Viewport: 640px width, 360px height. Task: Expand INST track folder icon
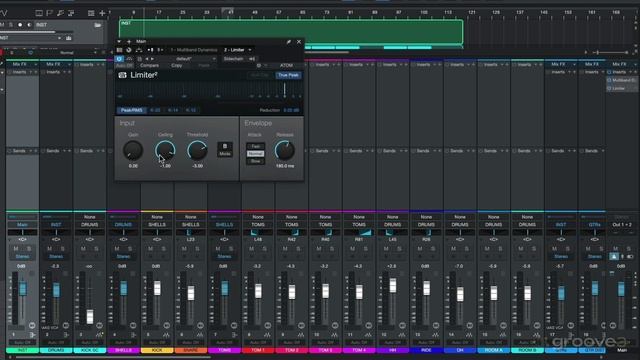click(x=97, y=25)
